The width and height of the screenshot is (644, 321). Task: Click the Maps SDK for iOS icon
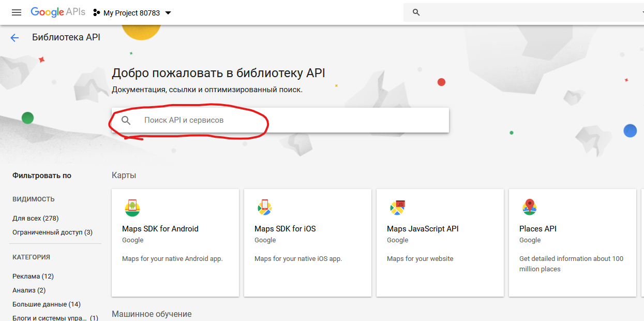coord(265,208)
